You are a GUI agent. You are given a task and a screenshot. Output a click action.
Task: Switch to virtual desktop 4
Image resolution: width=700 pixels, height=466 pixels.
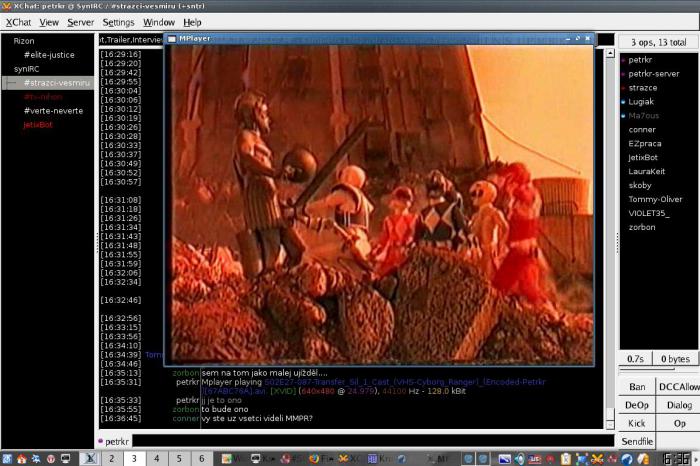coord(156,458)
